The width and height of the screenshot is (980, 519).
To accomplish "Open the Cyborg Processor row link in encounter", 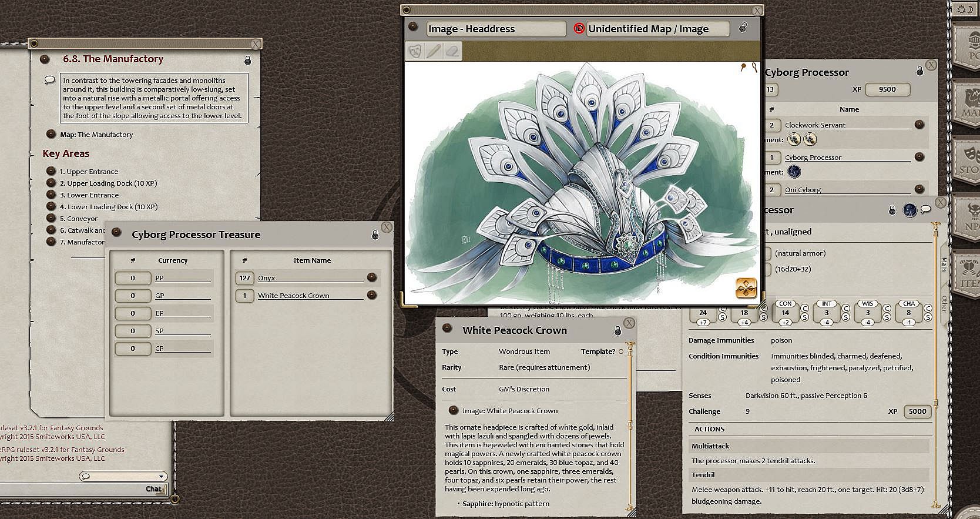I will point(919,157).
